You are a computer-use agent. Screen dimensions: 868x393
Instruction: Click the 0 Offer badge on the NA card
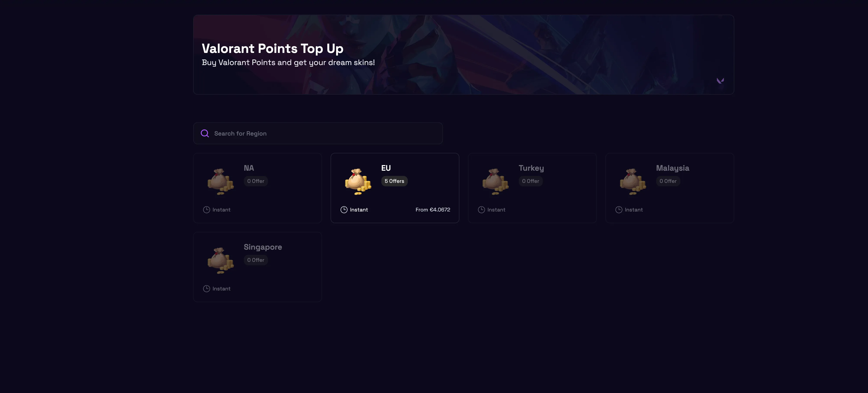[255, 181]
